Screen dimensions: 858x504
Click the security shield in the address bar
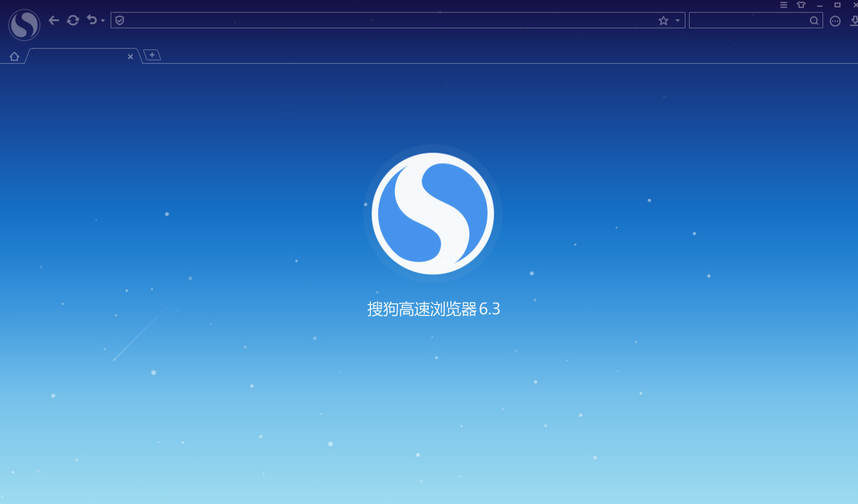pos(120,20)
